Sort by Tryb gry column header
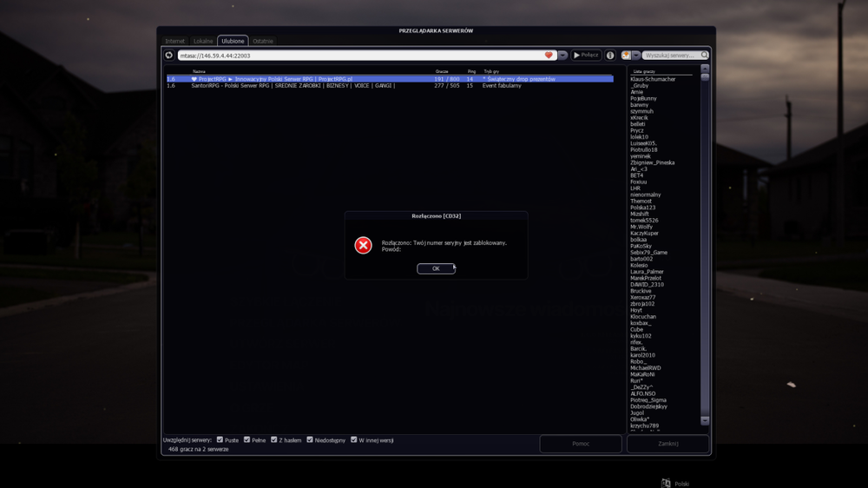The height and width of the screenshot is (488, 868). [491, 71]
